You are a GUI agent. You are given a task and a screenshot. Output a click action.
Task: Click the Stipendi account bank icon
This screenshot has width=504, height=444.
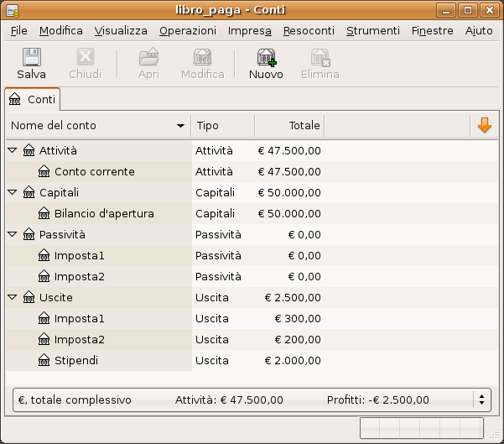pyautogui.click(x=44, y=361)
